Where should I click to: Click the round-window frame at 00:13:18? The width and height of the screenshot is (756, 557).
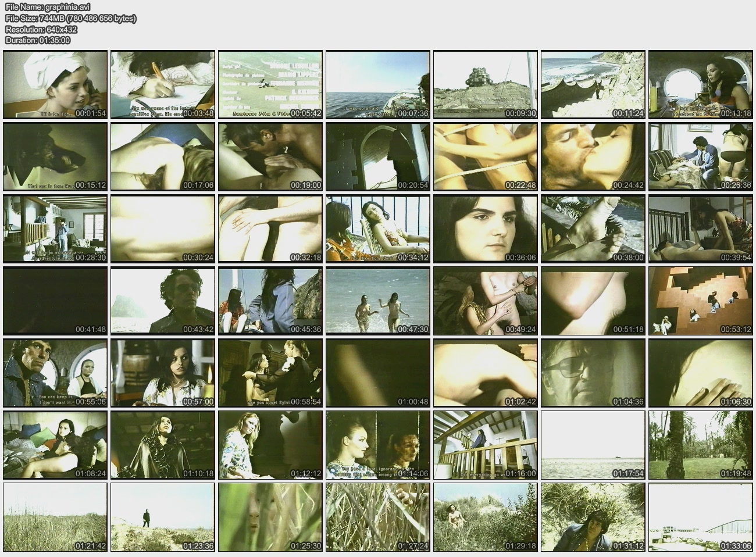701,85
